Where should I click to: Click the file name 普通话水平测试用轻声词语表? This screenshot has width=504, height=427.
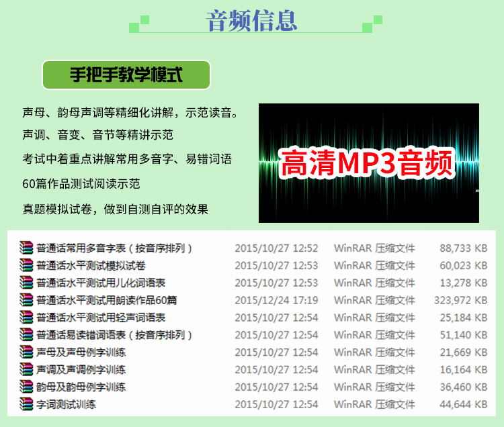pyautogui.click(x=101, y=318)
